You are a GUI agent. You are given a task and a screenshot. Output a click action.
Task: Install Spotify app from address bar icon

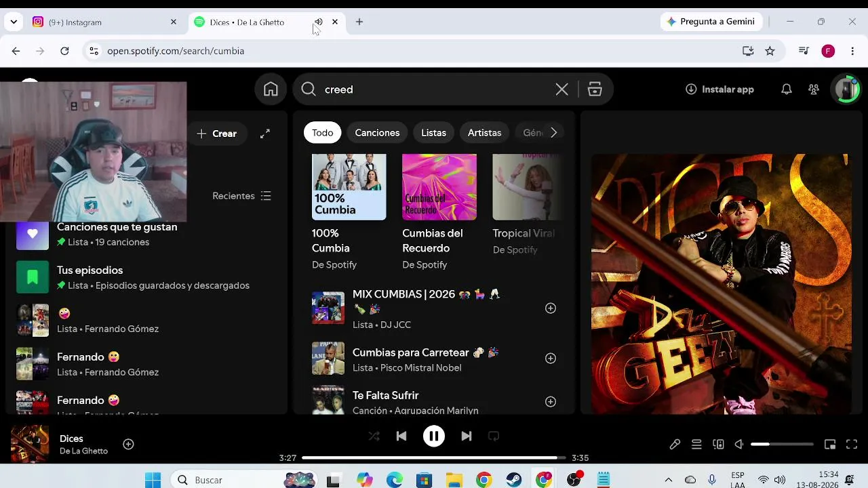pyautogui.click(x=748, y=51)
